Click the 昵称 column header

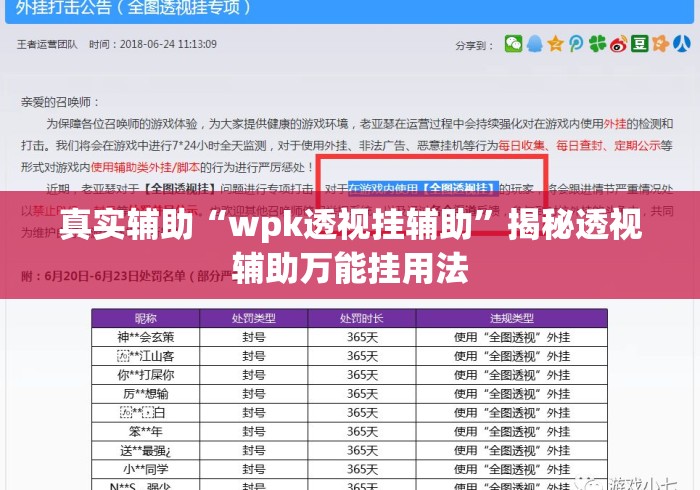pyautogui.click(x=146, y=318)
